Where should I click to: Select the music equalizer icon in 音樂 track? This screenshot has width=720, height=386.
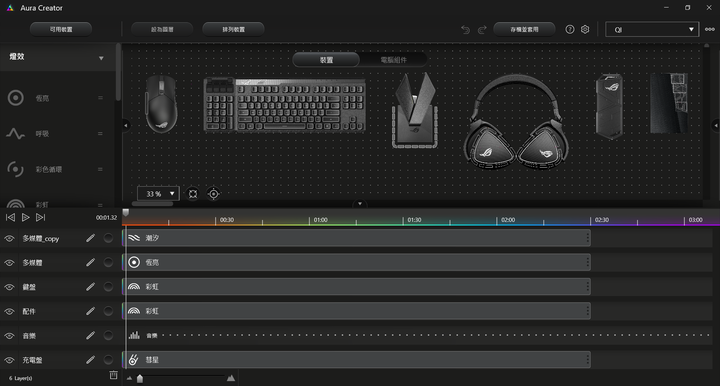click(x=134, y=335)
